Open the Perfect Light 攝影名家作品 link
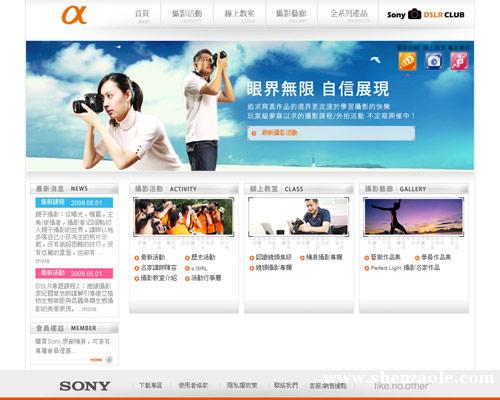Viewport: 500px width, 400px height. [405, 268]
